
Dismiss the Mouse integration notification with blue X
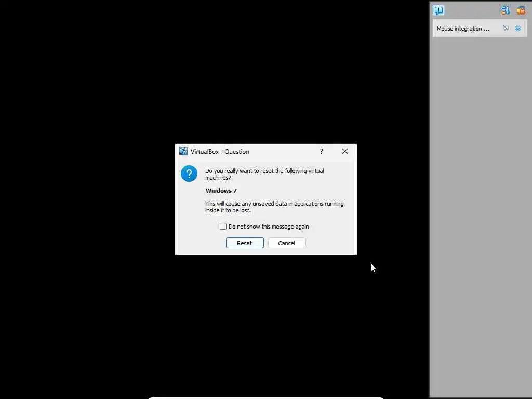518,28
